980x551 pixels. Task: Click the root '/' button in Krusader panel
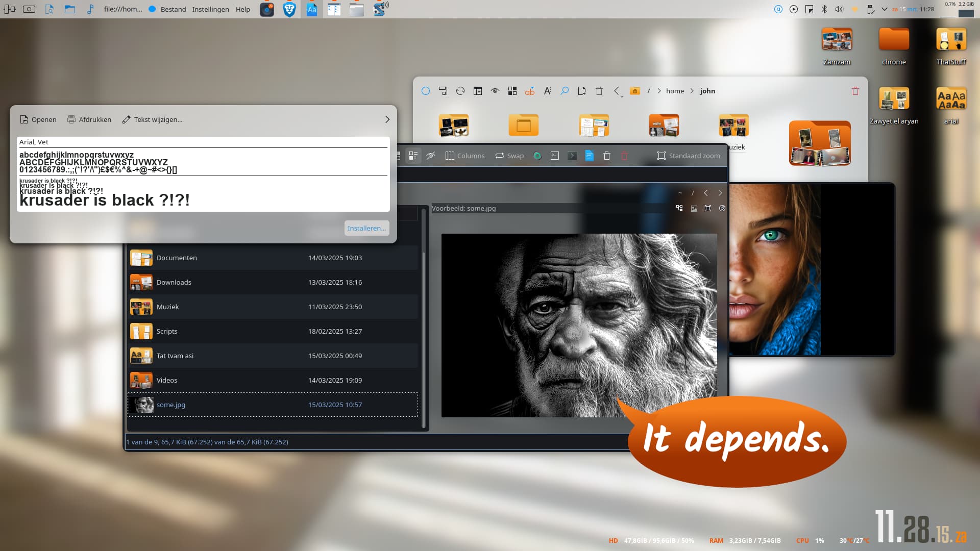[x=693, y=193]
